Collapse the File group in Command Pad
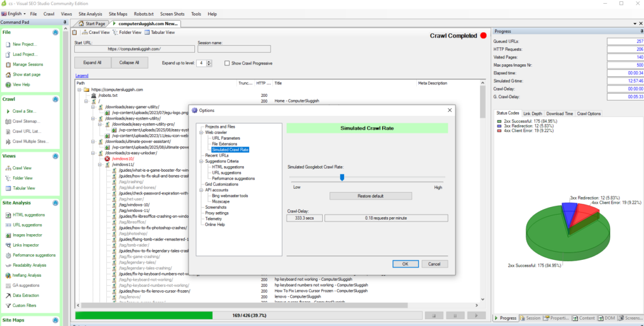The width and height of the screenshot is (644, 326). click(55, 32)
